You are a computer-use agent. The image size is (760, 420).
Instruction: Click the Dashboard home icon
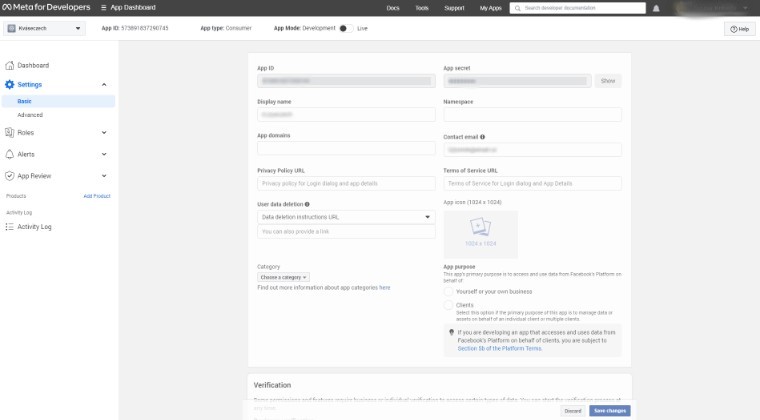click(9, 65)
